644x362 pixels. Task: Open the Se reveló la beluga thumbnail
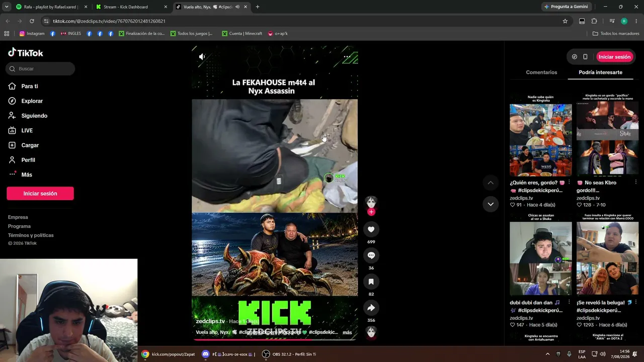tap(608, 254)
